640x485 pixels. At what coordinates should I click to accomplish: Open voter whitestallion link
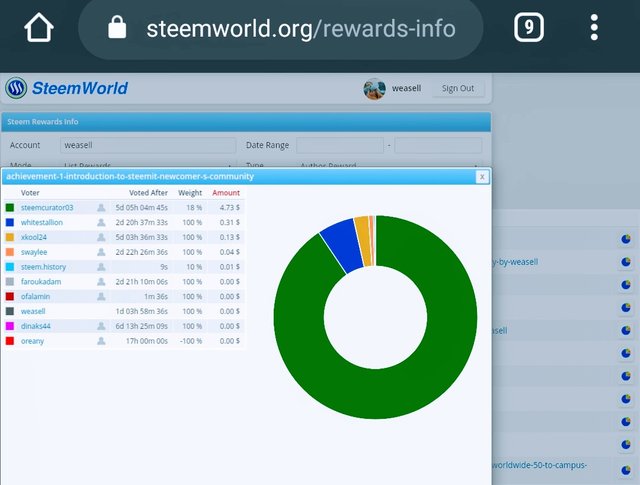[x=42, y=222]
